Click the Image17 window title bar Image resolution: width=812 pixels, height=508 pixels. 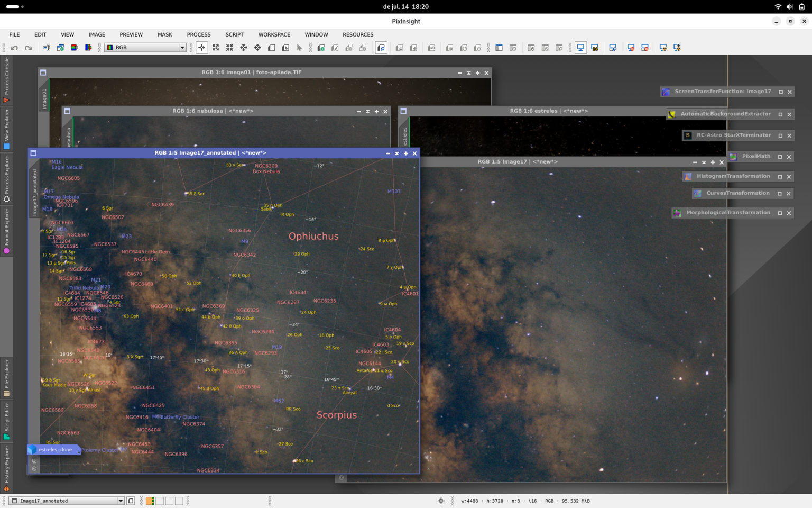[518, 162]
